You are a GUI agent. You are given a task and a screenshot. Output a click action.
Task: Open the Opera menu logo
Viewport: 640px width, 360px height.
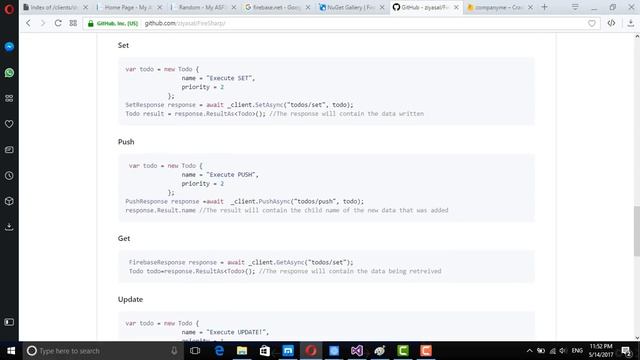point(9,8)
